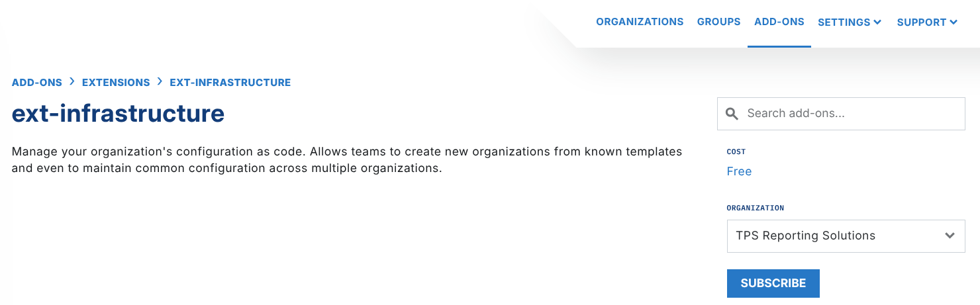Click the breadcrumb chevron after Extensions

tap(160, 82)
